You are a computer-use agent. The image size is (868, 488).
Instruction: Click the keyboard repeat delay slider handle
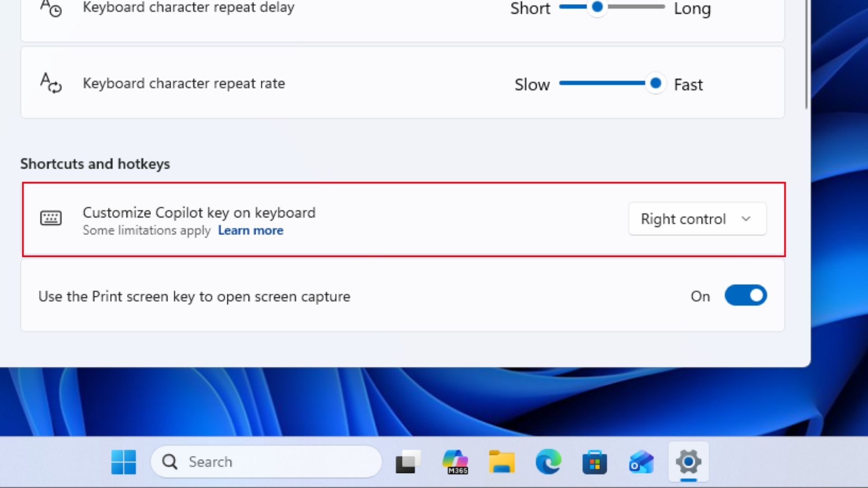tap(597, 7)
